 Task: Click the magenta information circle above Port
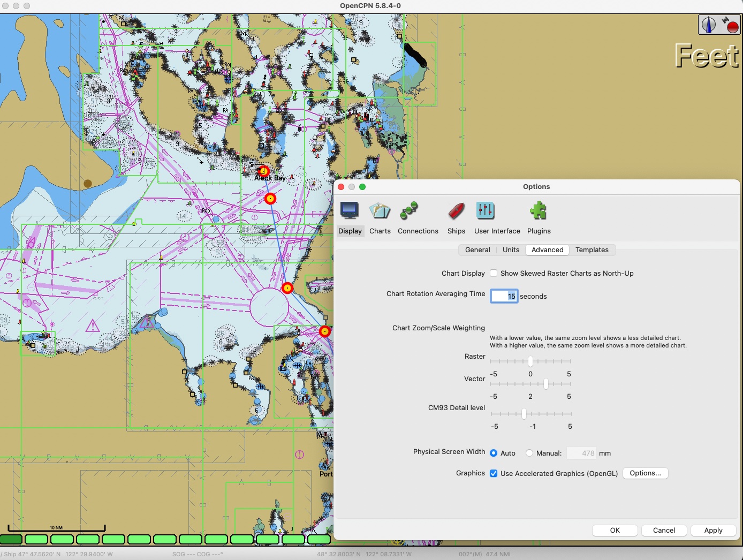[300, 455]
